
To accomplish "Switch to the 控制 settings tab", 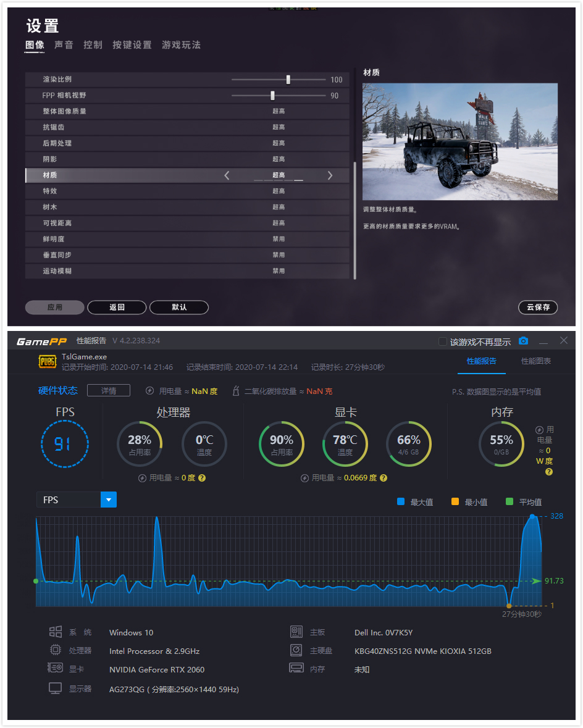I will (93, 45).
